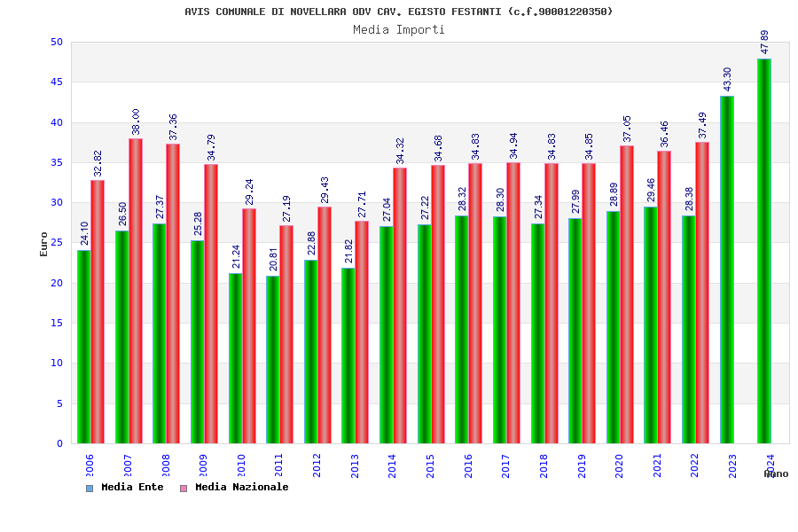Click the value label 22.88

click(x=311, y=243)
